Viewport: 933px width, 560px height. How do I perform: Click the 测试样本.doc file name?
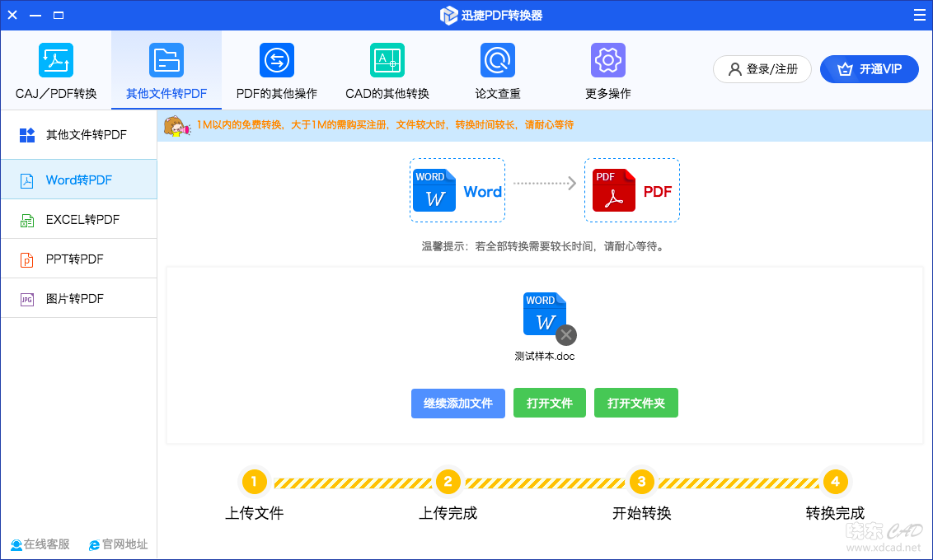point(545,356)
